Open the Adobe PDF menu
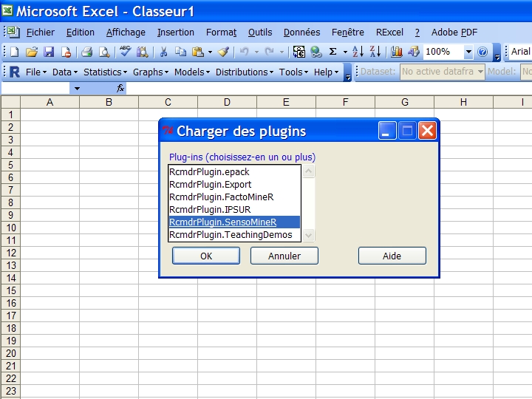Screen dimensions: 532x399 click(454, 33)
